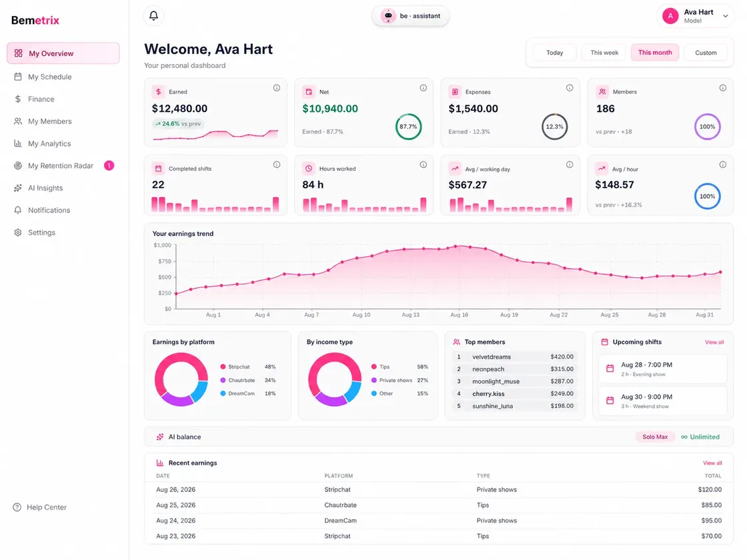Select the This month time range

[x=655, y=53]
